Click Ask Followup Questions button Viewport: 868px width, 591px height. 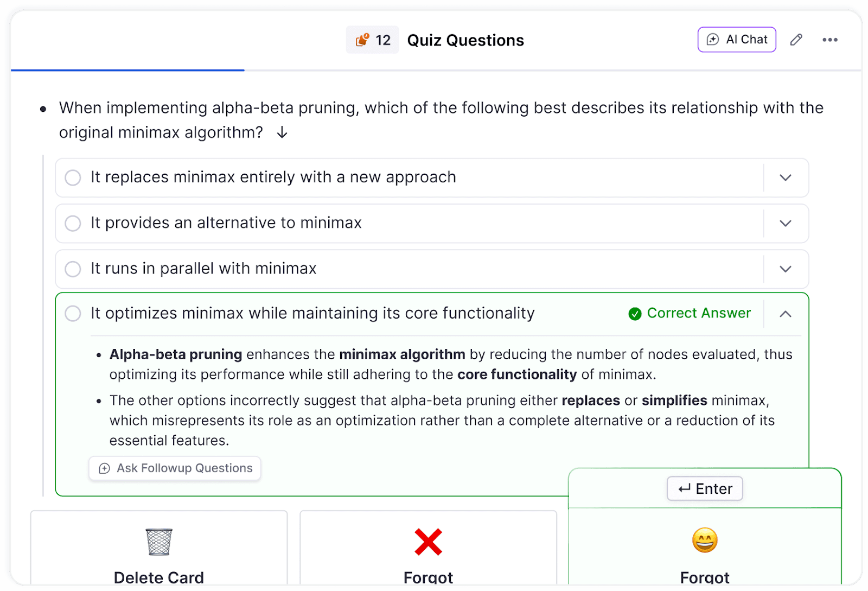point(175,468)
